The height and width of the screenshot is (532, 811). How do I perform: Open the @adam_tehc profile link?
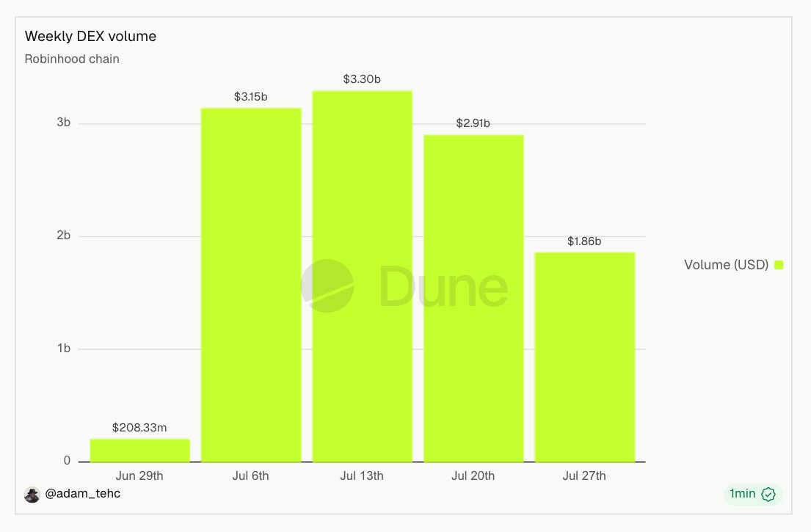(x=83, y=494)
